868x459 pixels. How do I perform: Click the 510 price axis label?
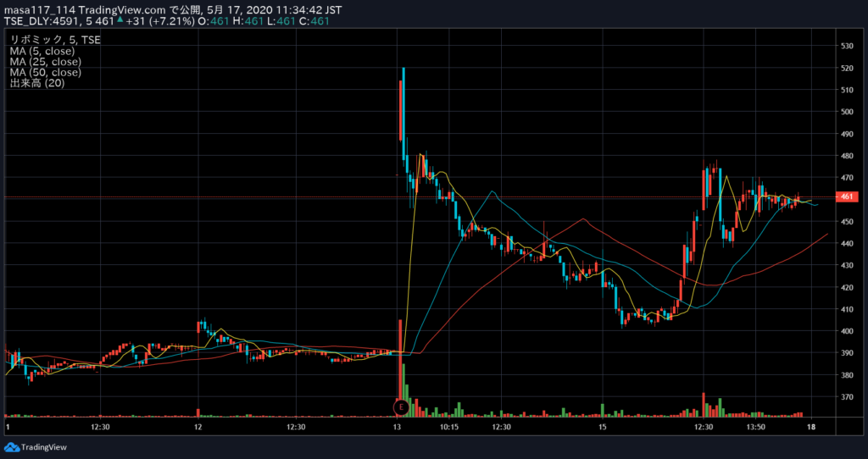tap(847, 90)
